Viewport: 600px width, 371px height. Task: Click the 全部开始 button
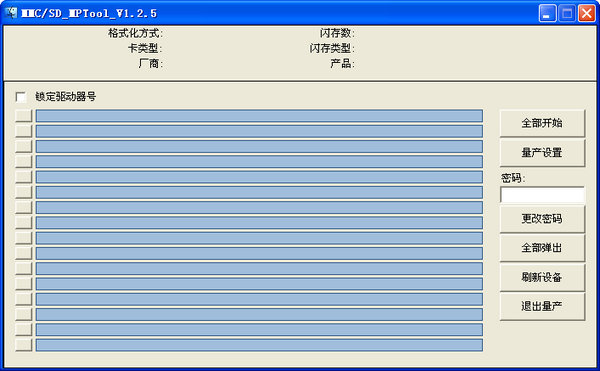coord(542,123)
